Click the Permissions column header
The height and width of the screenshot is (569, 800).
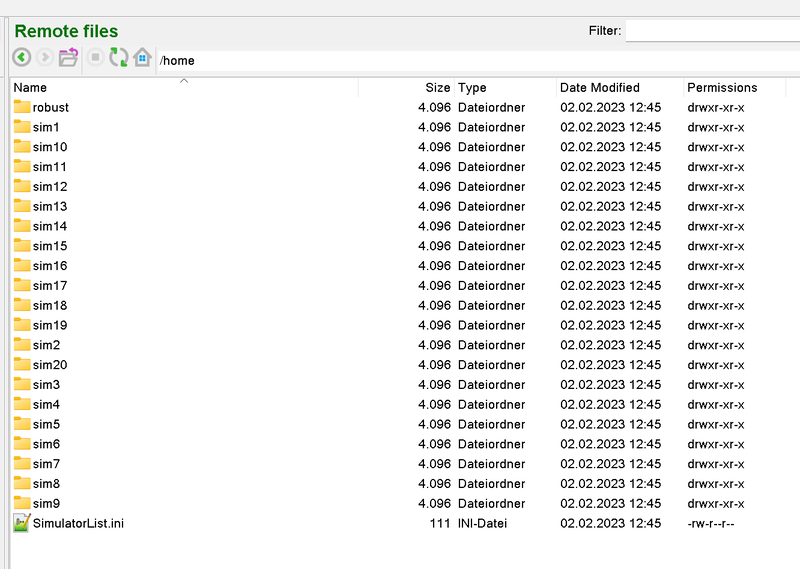(x=722, y=88)
